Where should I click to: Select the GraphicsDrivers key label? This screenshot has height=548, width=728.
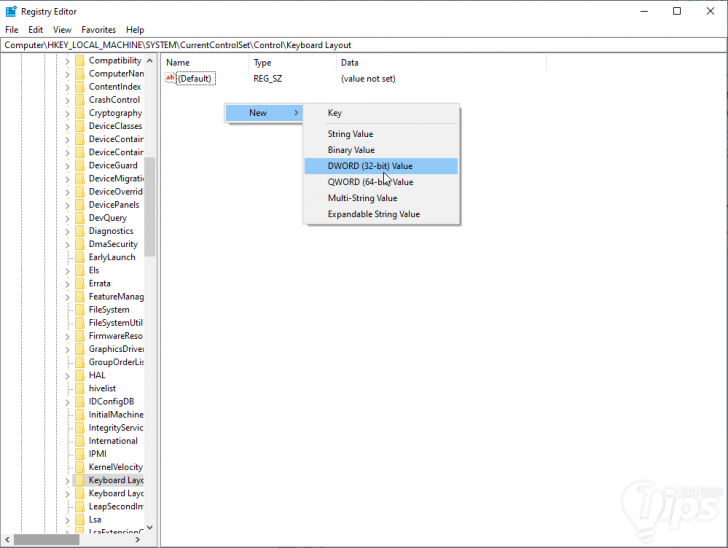coord(116,349)
